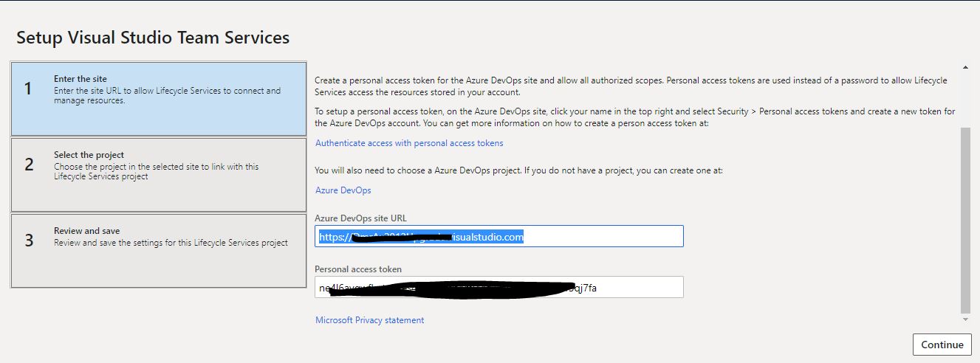980x363 pixels.
Task: Click the Setup Visual Studio Team Services heading
Action: point(153,38)
